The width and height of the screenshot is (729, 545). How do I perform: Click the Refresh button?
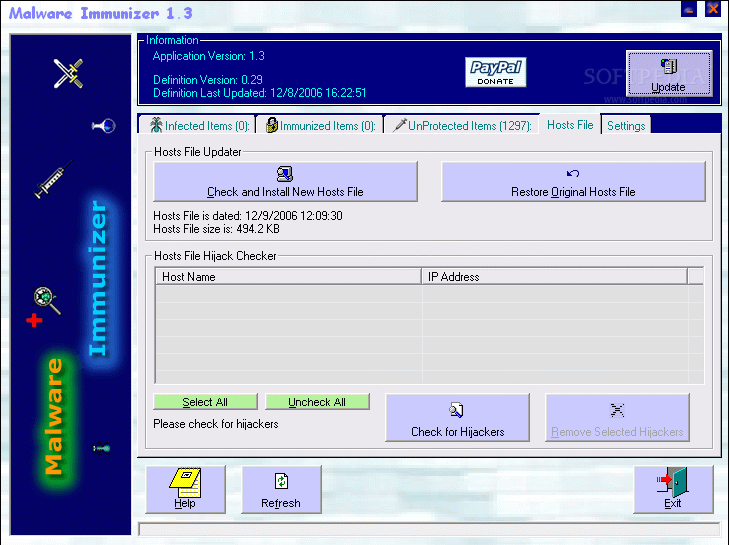tap(281, 489)
